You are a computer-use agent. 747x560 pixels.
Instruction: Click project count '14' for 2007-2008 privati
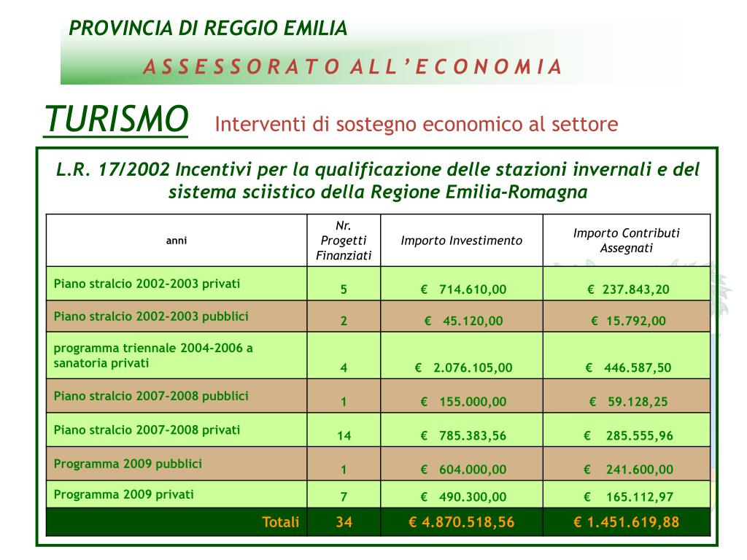pos(344,435)
